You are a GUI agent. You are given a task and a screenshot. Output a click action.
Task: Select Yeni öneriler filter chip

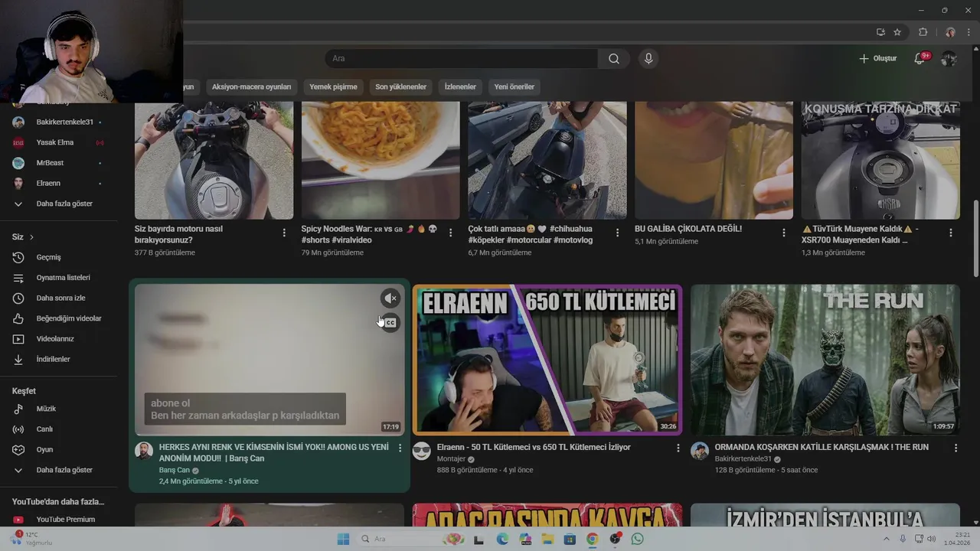pos(514,86)
